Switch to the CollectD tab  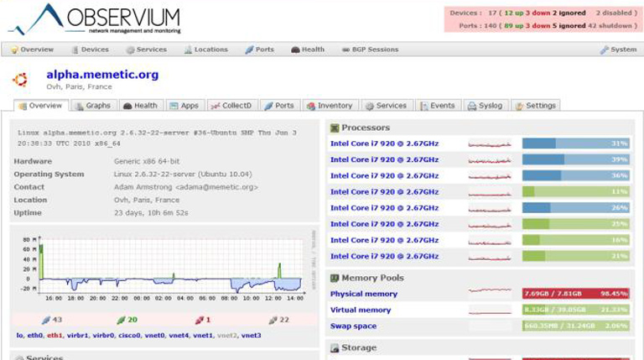[232, 106]
